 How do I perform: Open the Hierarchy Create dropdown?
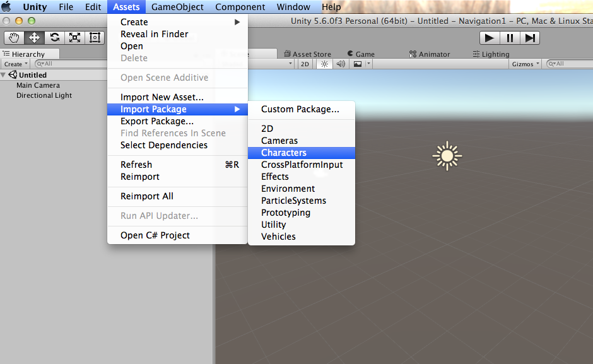pos(16,64)
